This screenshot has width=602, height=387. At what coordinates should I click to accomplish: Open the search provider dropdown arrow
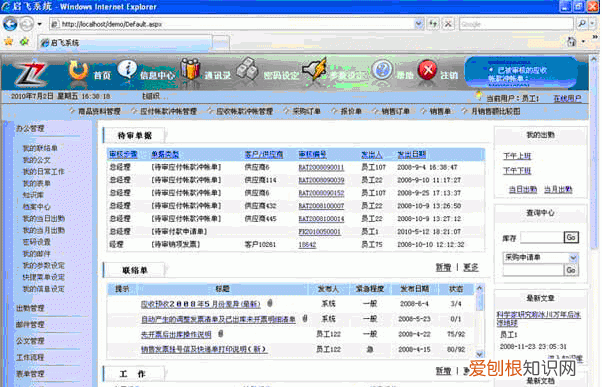point(592,24)
